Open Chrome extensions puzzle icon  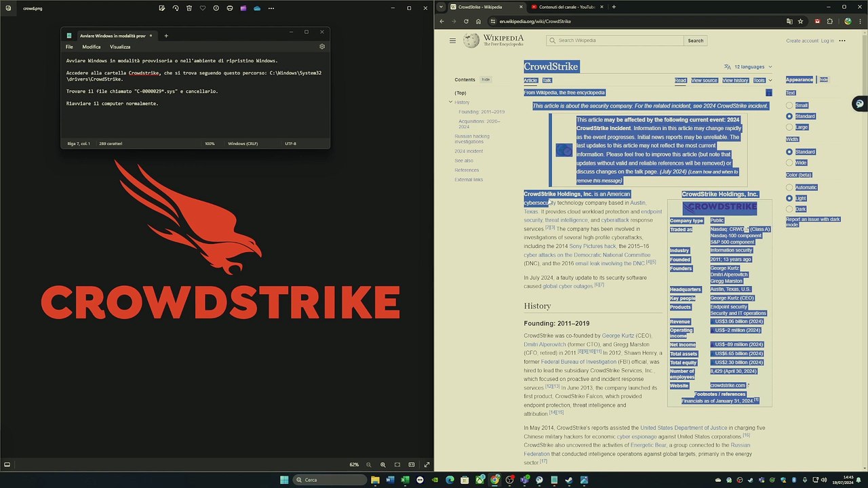830,21
